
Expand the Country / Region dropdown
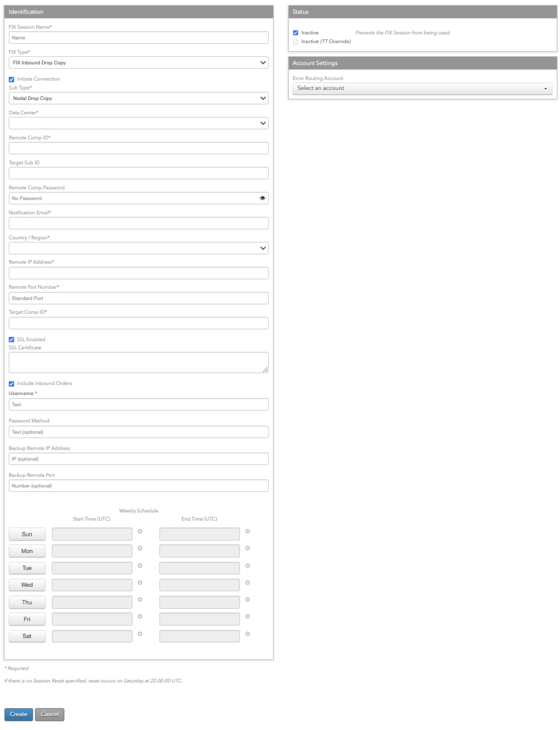pyautogui.click(x=138, y=248)
